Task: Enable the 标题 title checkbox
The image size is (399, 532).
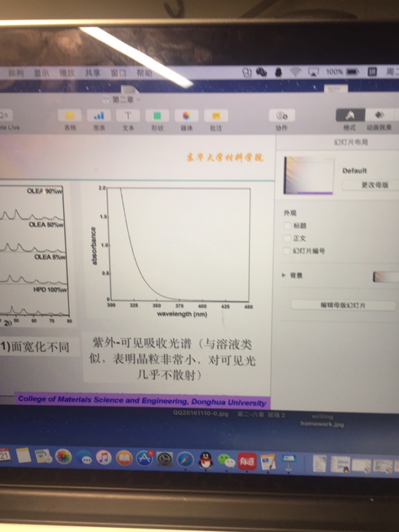Action: click(287, 226)
